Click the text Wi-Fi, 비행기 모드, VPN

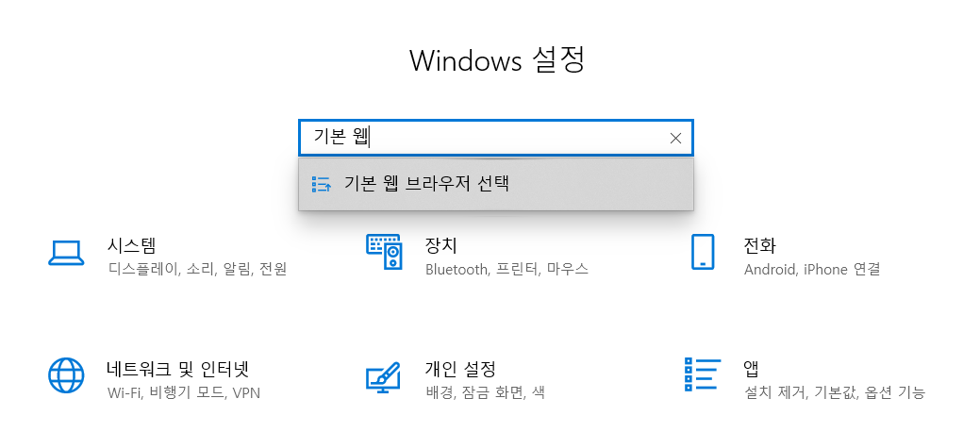(x=184, y=392)
